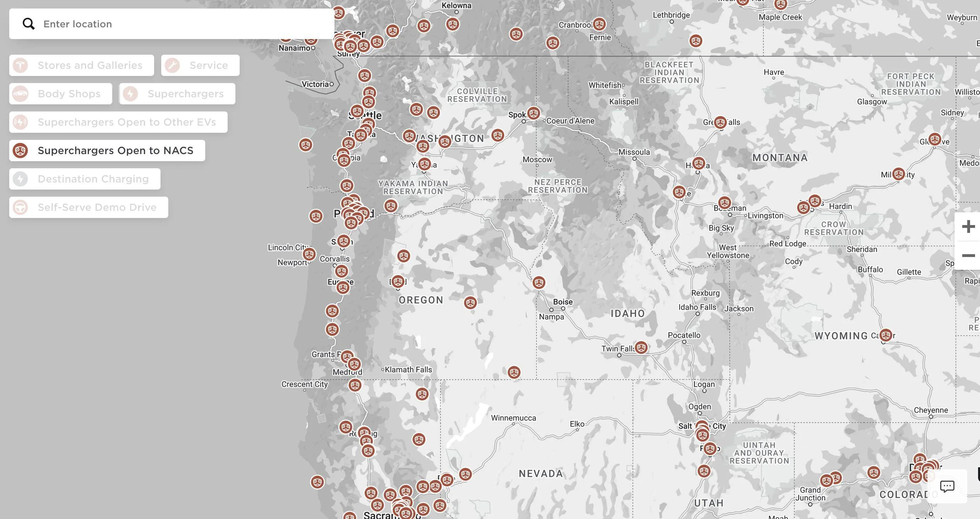Viewport: 980px width, 519px height.
Task: Select the Lethbridge label on the map
Action: (671, 15)
